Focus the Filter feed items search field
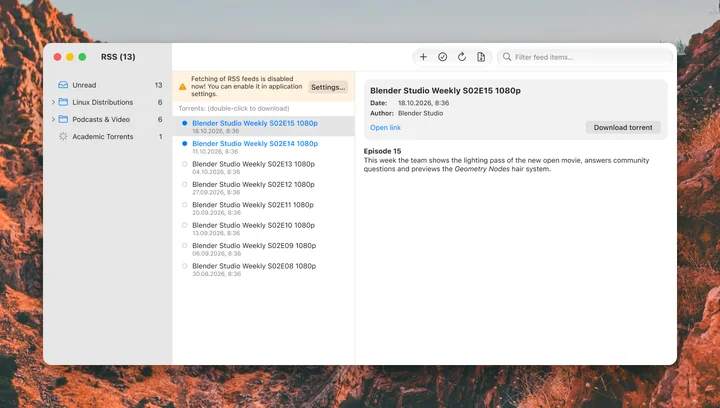The height and width of the screenshot is (408, 720). (585, 57)
